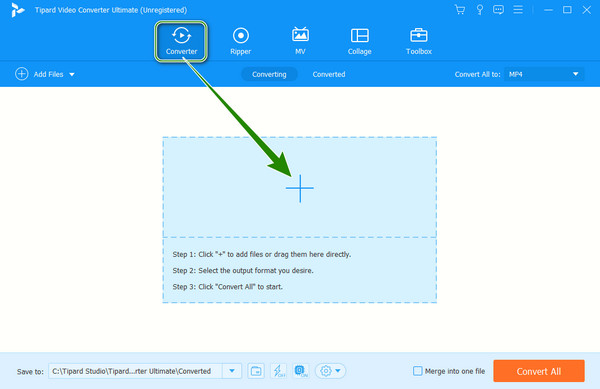Enable Merge into one file checkbox
600x389 pixels.
[417, 371]
